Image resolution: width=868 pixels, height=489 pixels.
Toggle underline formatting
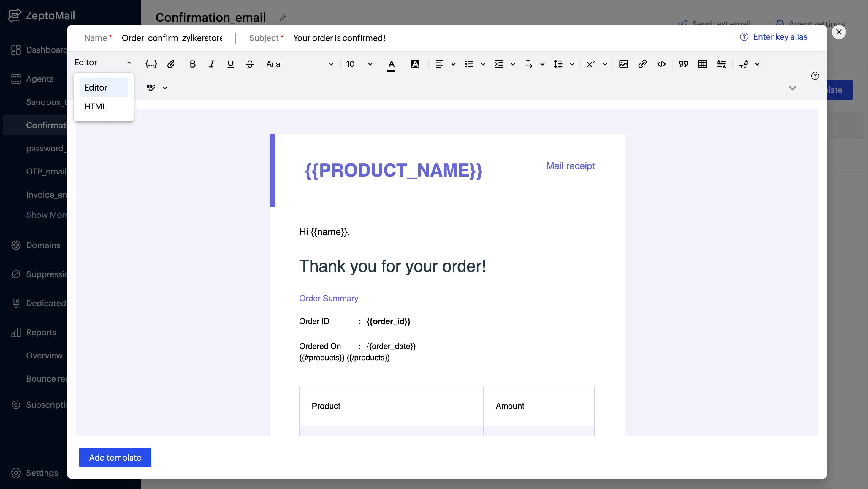tap(230, 64)
